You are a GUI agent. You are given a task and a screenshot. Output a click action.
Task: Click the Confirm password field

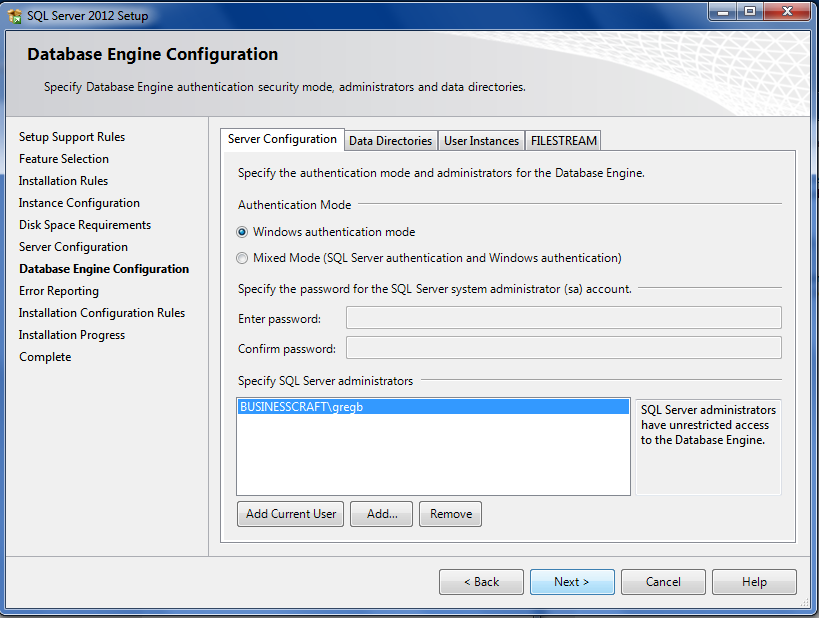(564, 348)
